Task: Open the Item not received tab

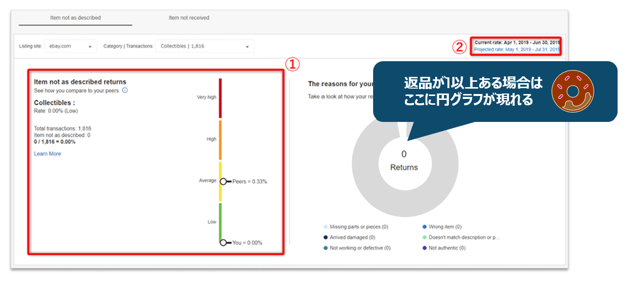Action: 189,18
